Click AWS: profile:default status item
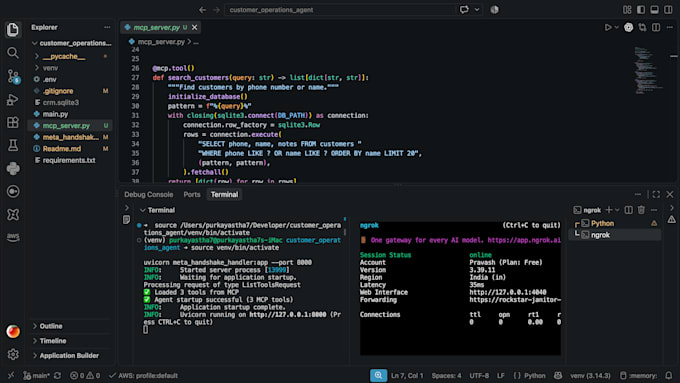 (x=143, y=376)
